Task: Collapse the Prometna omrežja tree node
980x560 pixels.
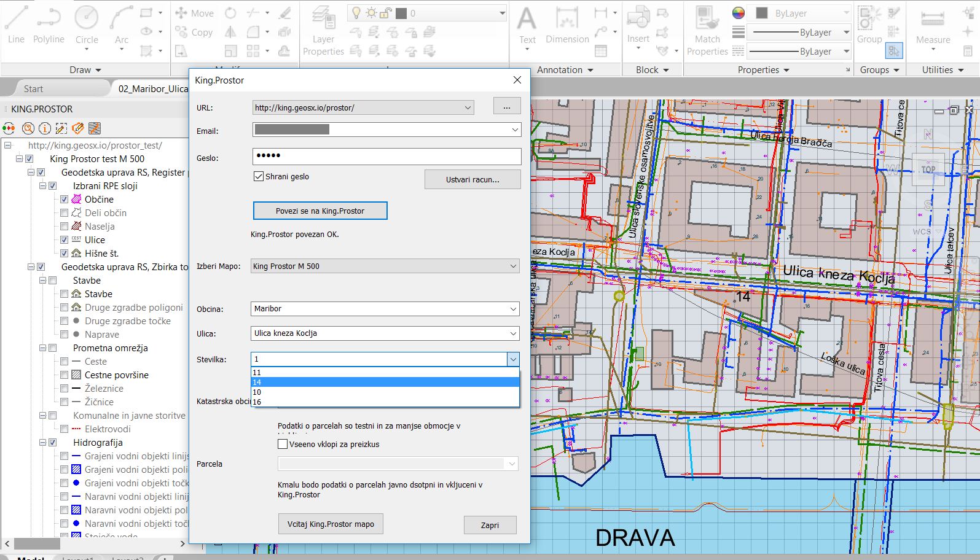Action: (43, 348)
